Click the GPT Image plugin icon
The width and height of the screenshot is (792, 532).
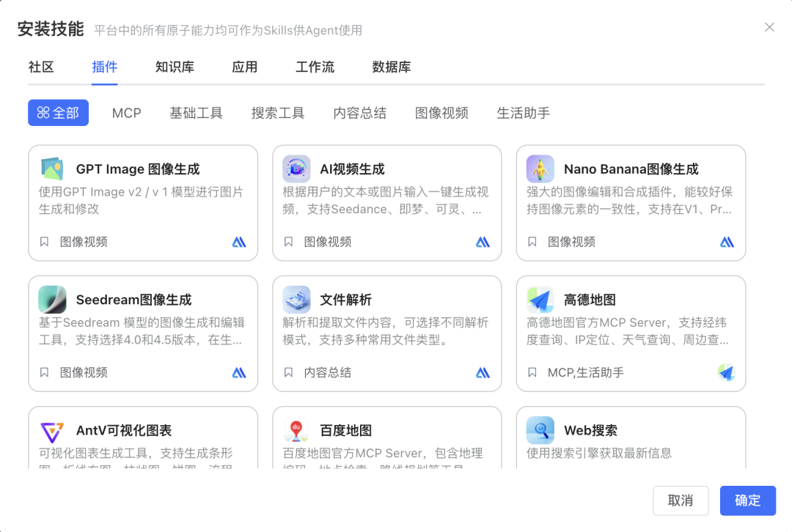(x=52, y=169)
